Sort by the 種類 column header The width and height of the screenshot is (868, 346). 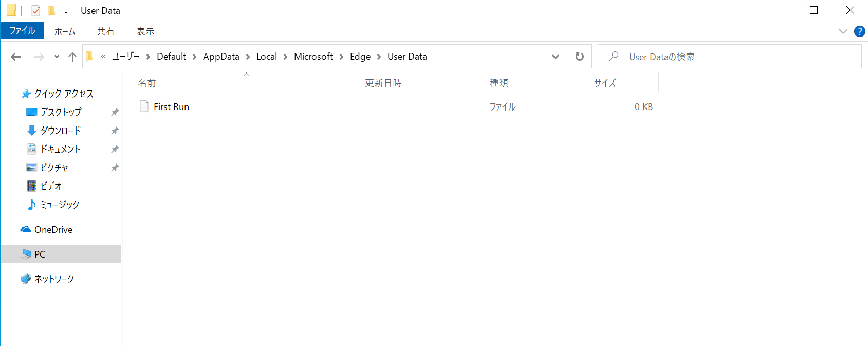pyautogui.click(x=537, y=83)
